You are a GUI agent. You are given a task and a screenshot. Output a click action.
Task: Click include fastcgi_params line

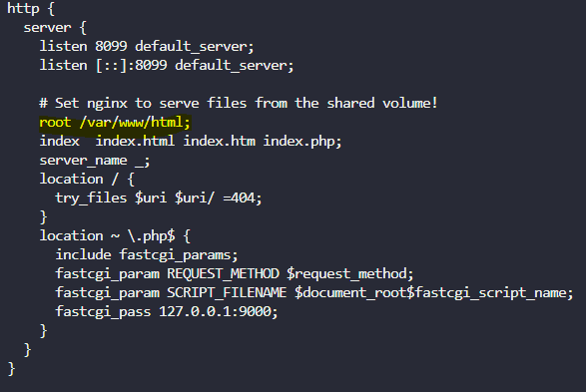pyautogui.click(x=147, y=255)
